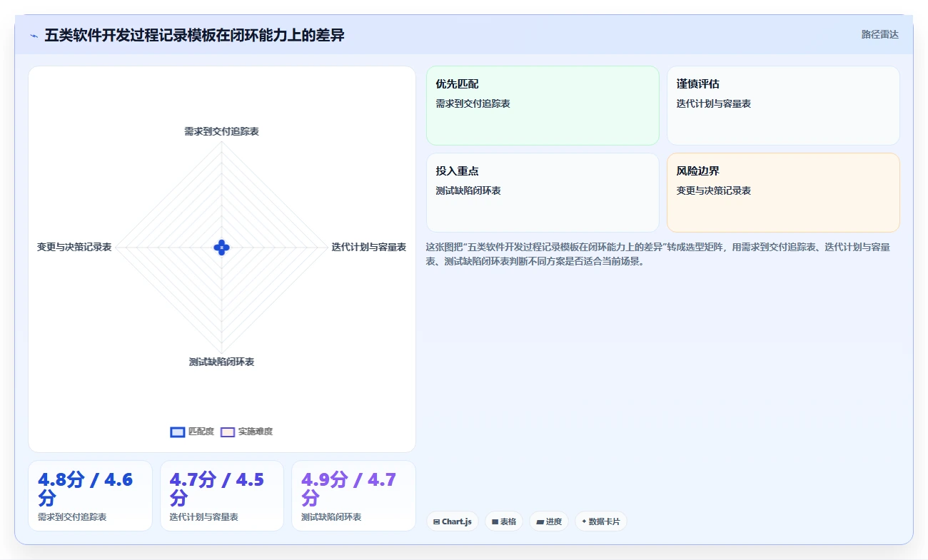
Task: Select the 4.9分 / 4.7分 score card
Action: [x=353, y=496]
